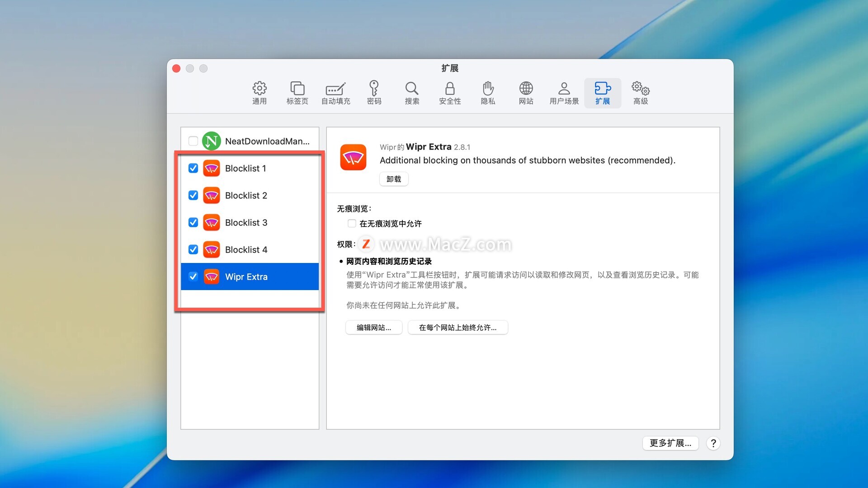Click the Blocklist 1 Wipr icon
Image resolution: width=868 pixels, height=488 pixels.
coord(211,168)
